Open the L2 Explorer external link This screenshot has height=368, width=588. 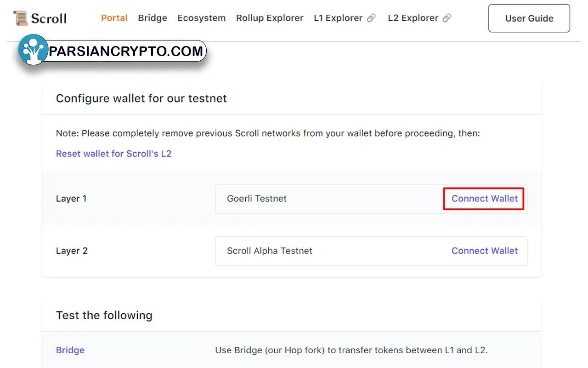point(419,18)
